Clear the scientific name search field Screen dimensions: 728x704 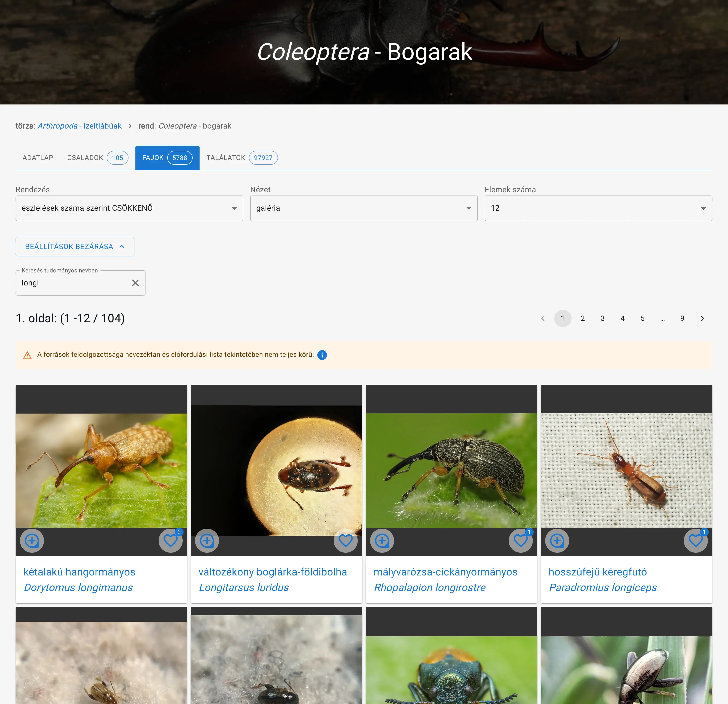(x=135, y=283)
